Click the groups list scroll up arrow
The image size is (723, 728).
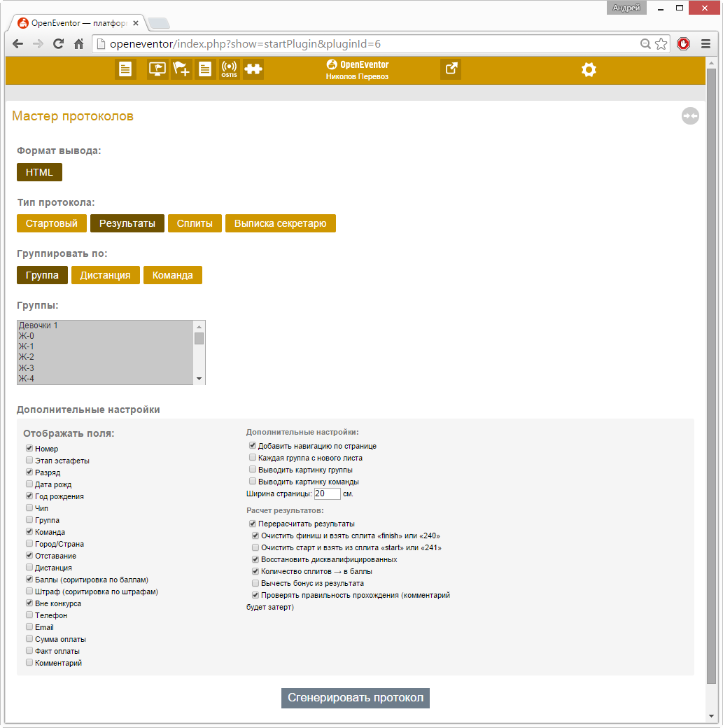[x=199, y=326]
